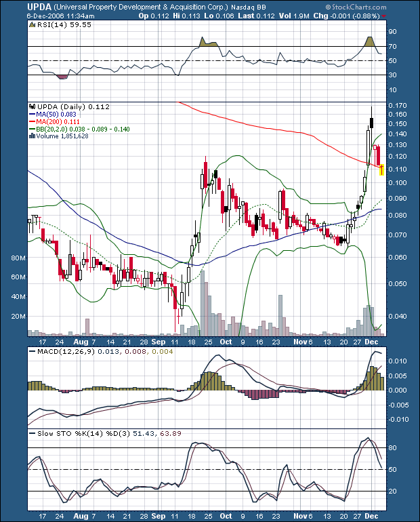Click the Hi 0.113 high price value
The height and width of the screenshot is (522, 420).
pos(186,16)
